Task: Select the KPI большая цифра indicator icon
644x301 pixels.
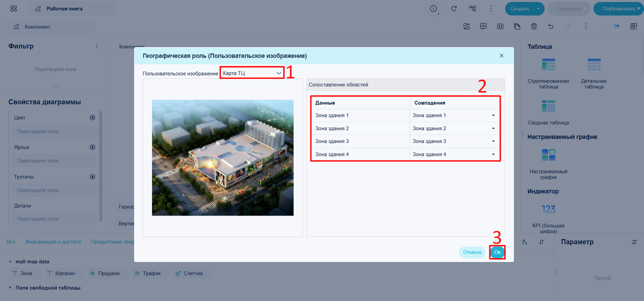Action: pos(548,209)
